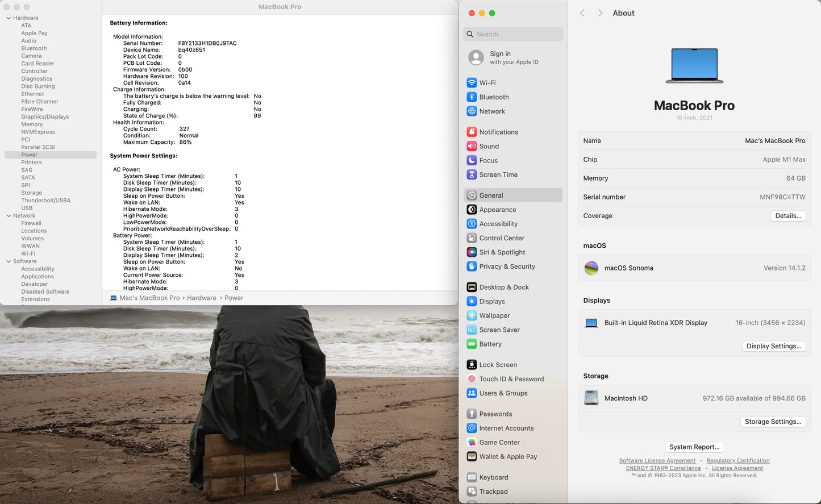
Task: Open Wi-Fi settings icon in sidebar
Action: [x=472, y=83]
